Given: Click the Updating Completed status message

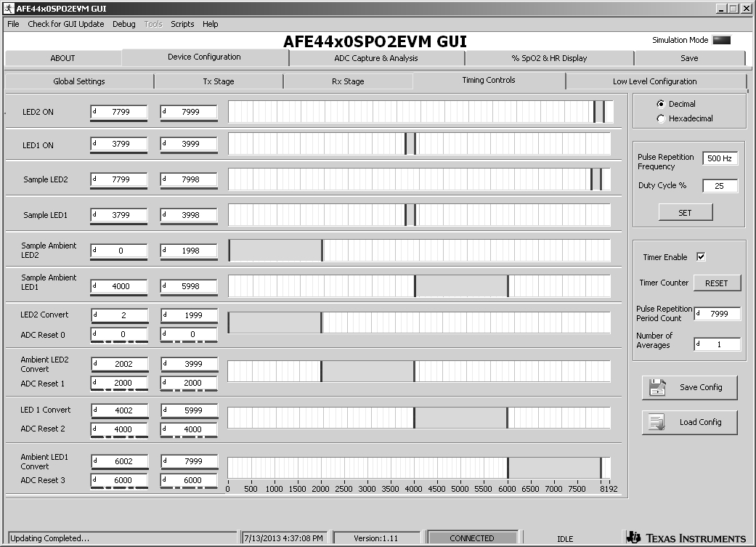Looking at the screenshot, I should 123,538.
